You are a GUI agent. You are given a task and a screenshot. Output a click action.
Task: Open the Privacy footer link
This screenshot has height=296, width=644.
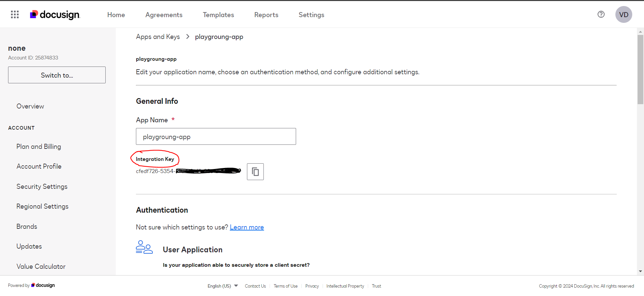coord(312,286)
